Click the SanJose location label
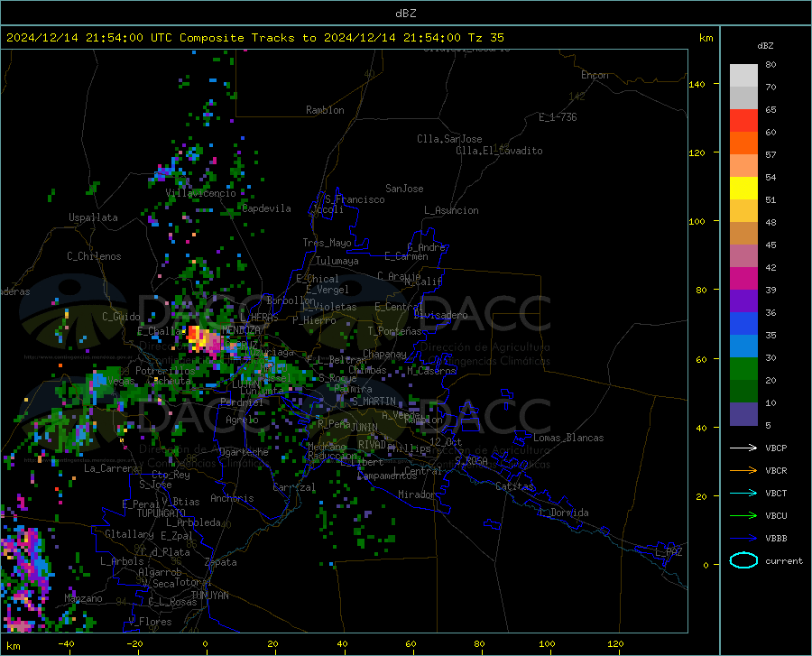Screen dimensions: 812x656 (404, 189)
